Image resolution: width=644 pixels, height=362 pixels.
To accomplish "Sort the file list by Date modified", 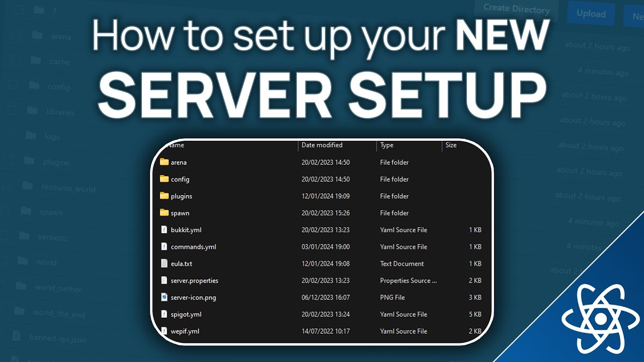I will pyautogui.click(x=322, y=145).
